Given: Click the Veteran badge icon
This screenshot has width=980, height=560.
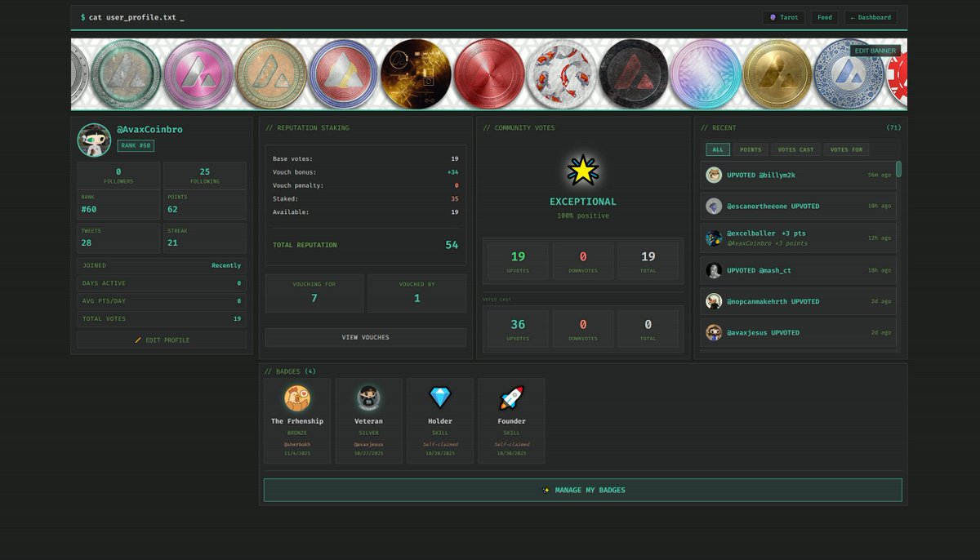Looking at the screenshot, I should point(368,398).
